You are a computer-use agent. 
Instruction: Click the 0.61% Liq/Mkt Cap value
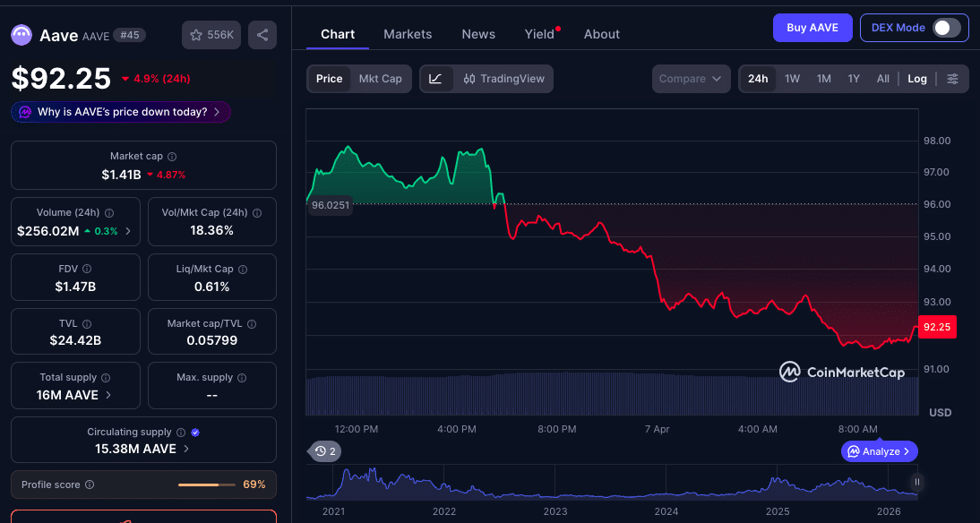point(212,287)
